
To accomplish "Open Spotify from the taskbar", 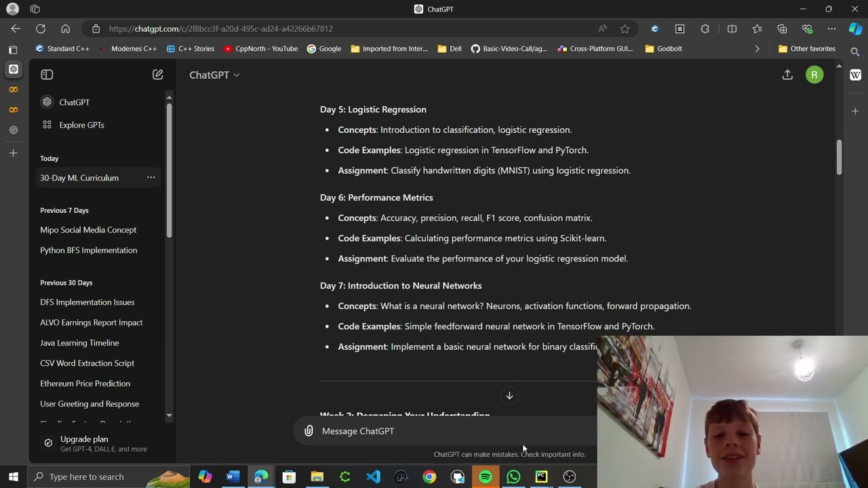I will pyautogui.click(x=486, y=476).
